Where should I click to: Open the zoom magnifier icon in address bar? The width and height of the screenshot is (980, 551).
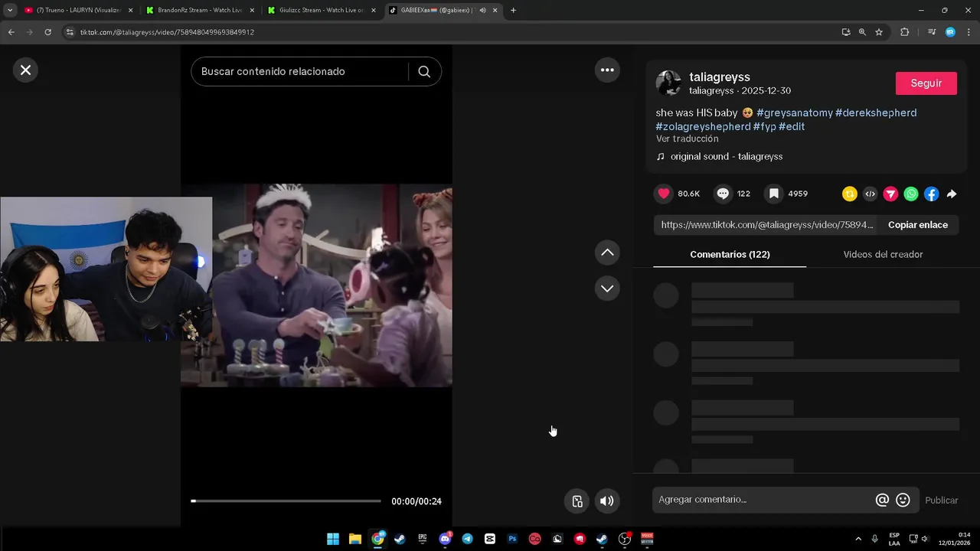click(862, 32)
